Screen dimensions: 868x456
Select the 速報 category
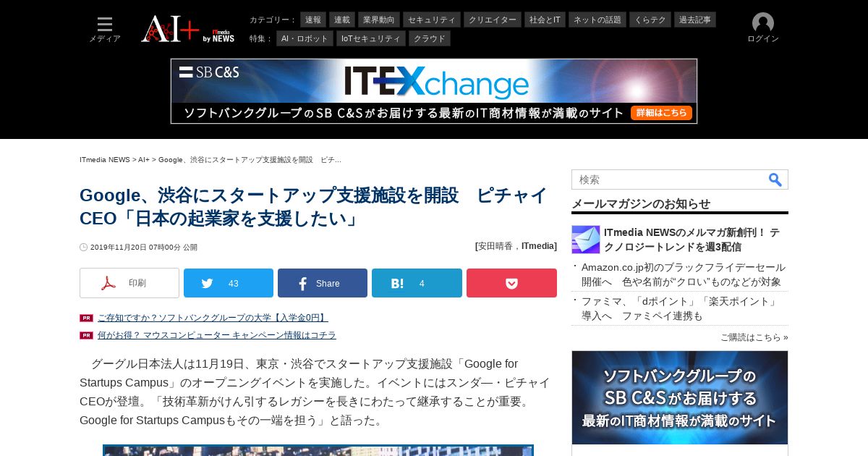[313, 20]
